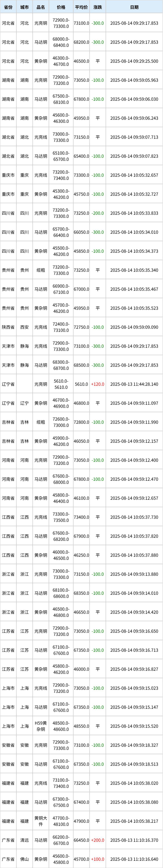Select timestamp 2025-08-14 09:59:06.243

(x=134, y=118)
